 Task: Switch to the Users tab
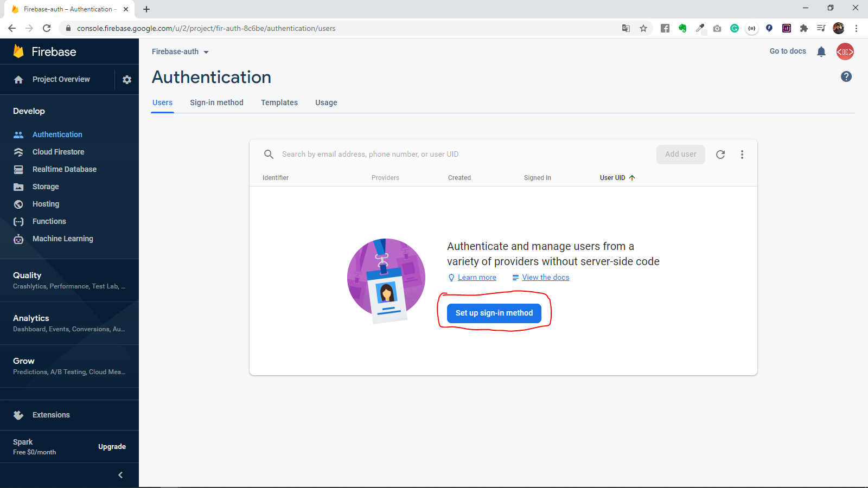tap(162, 102)
